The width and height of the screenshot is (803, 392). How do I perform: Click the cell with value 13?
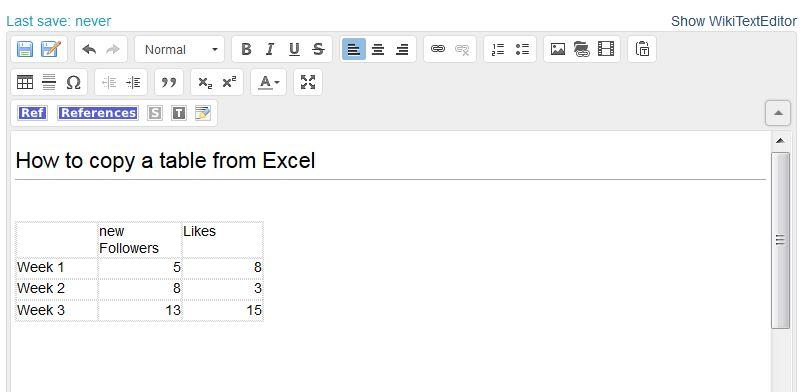[x=140, y=311]
